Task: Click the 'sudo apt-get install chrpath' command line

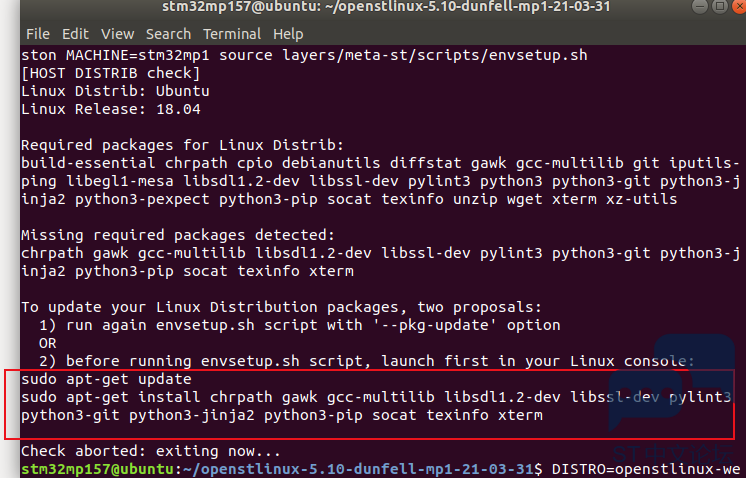Action: pyautogui.click(x=376, y=397)
